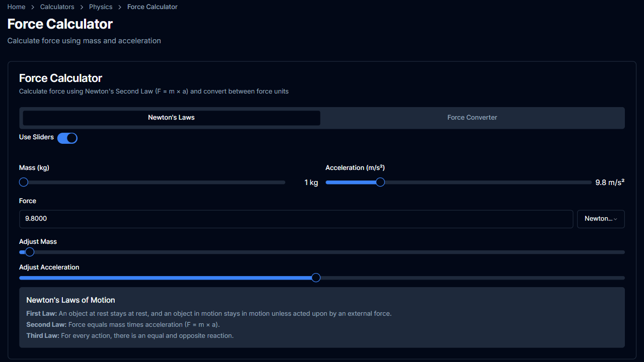644x362 pixels.
Task: Click the Acceleration slider handle
Action: coord(380,182)
